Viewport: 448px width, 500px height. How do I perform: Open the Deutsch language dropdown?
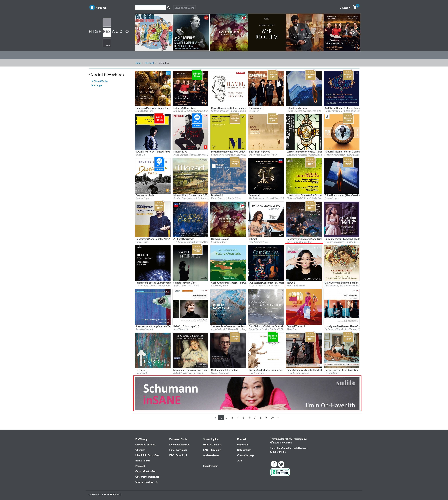(x=345, y=8)
